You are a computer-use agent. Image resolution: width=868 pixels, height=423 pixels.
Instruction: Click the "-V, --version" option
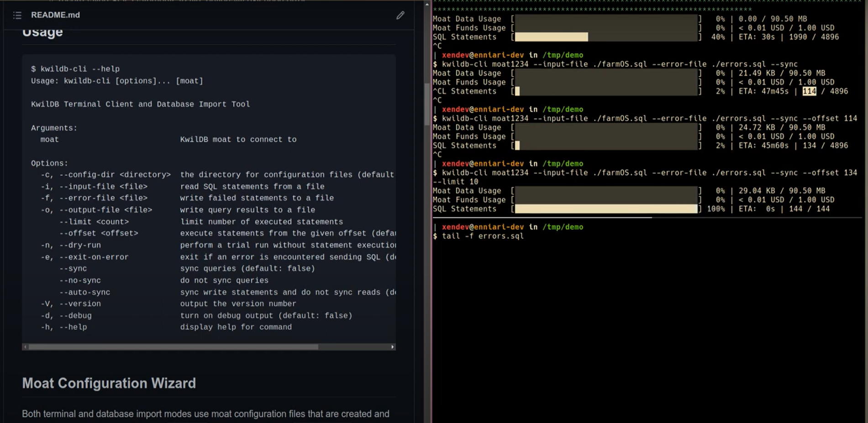pyautogui.click(x=71, y=303)
